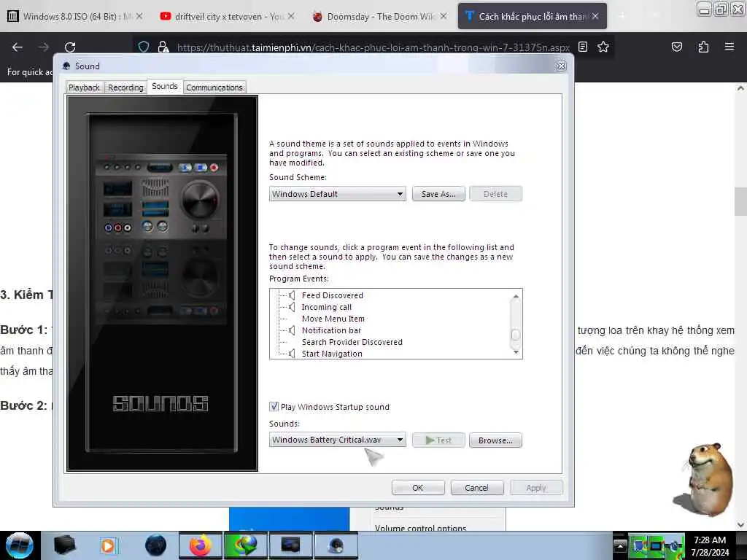Image resolution: width=747 pixels, height=560 pixels.
Task: Select Start Navigation program event
Action: 332,354
